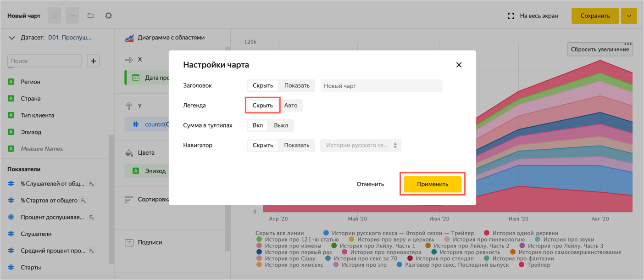Close the chart settings dialog

pyautogui.click(x=459, y=65)
